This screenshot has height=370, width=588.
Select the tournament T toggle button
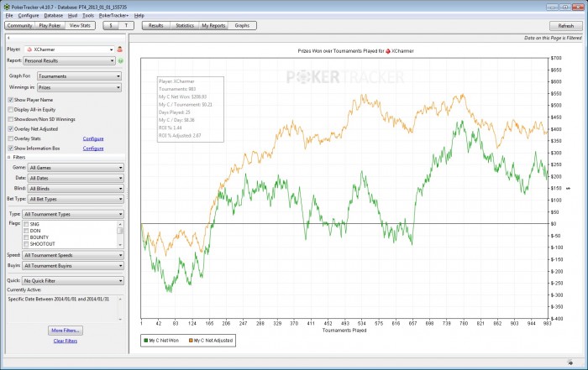click(126, 25)
